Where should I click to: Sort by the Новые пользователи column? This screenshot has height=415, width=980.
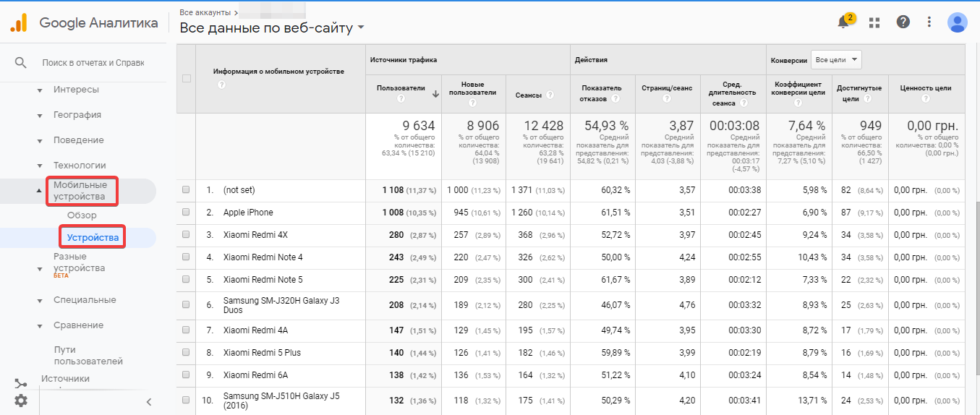pos(472,88)
